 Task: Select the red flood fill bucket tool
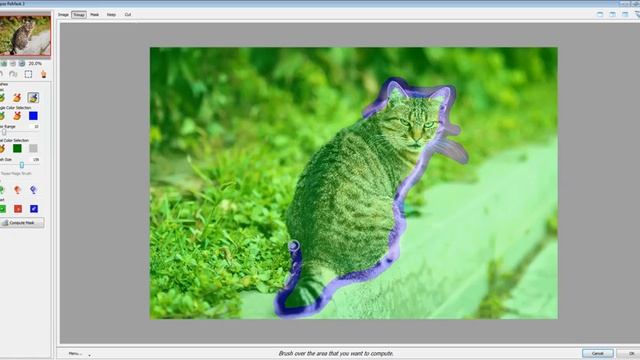(17, 190)
